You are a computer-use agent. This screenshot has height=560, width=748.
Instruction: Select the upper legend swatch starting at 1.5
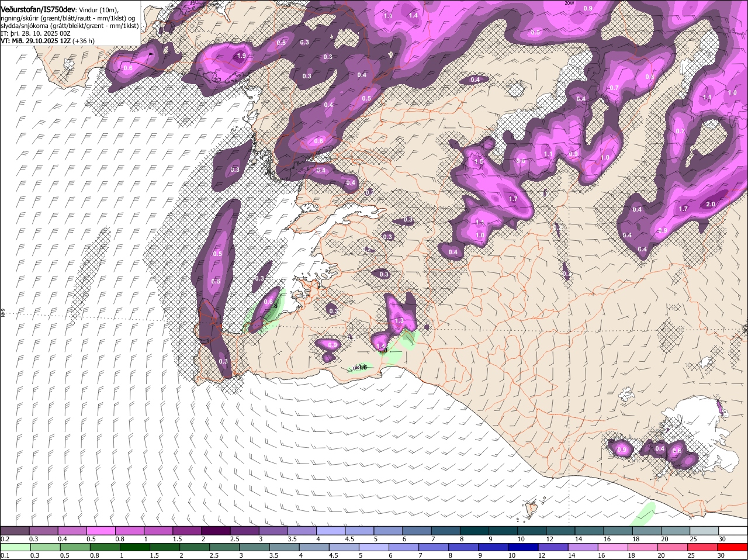coord(187,530)
